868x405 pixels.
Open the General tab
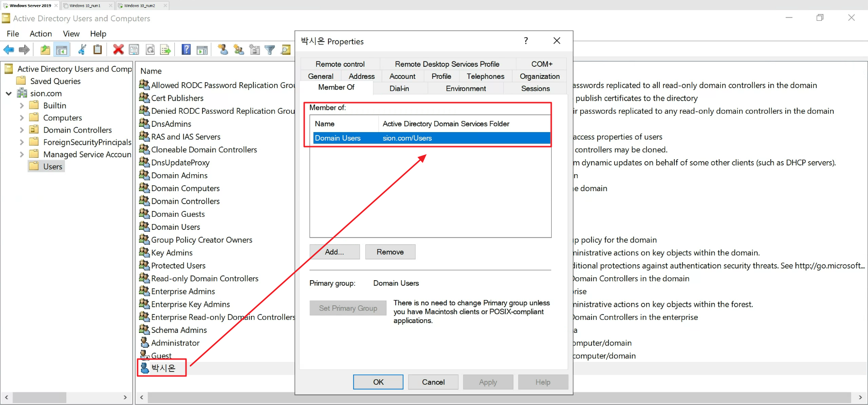click(321, 76)
